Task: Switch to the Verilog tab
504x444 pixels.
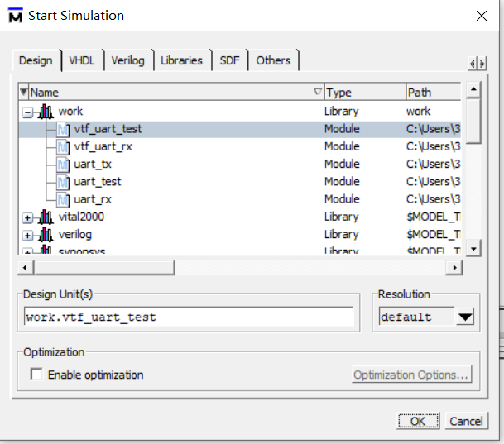Action: tap(128, 60)
